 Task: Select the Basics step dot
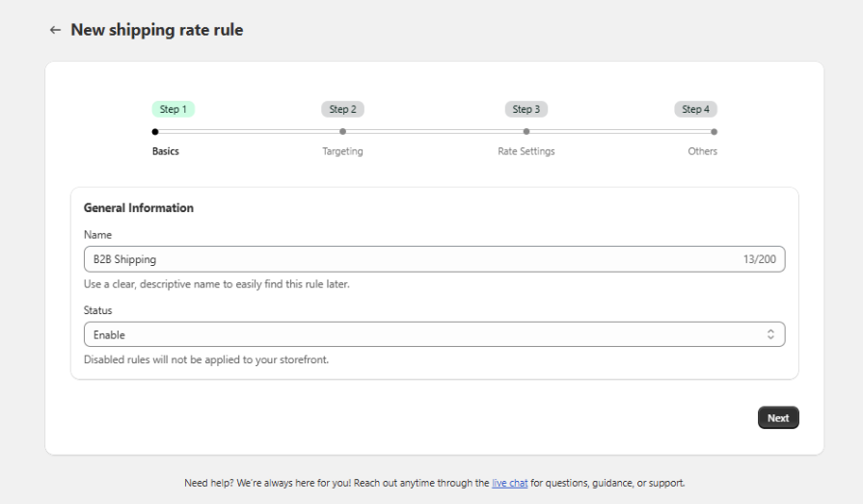(x=155, y=132)
